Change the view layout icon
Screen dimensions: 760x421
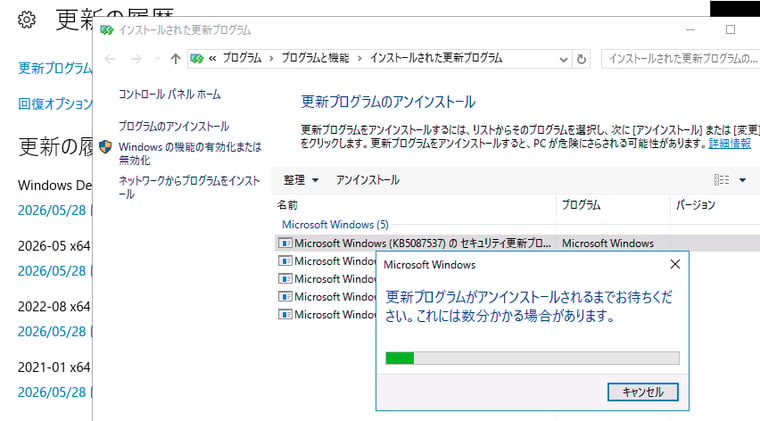[722, 180]
